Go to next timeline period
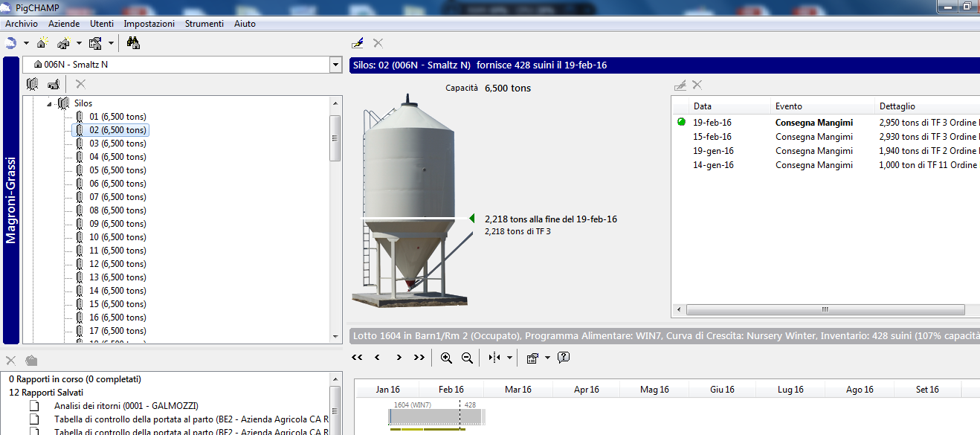Image resolution: width=980 pixels, height=435 pixels. [399, 358]
